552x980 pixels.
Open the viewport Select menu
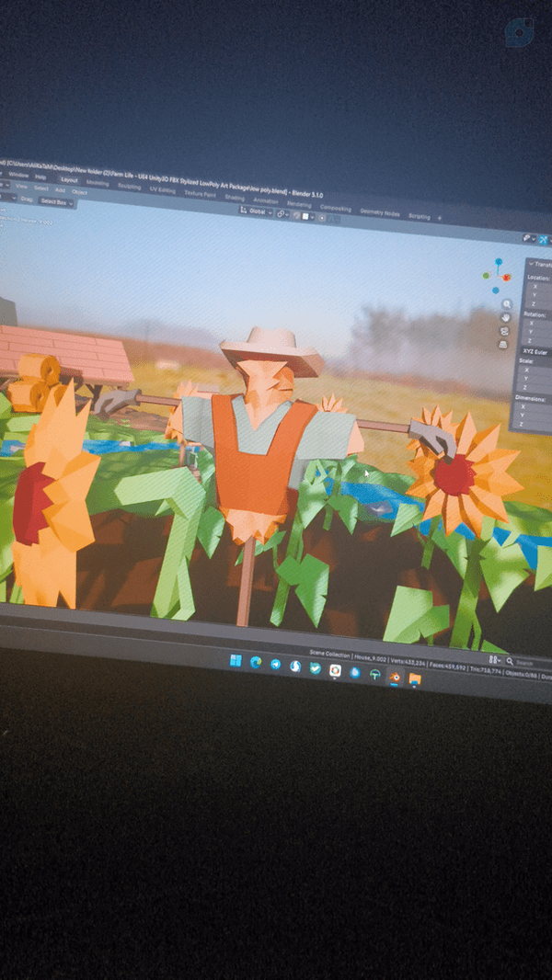pos(41,188)
